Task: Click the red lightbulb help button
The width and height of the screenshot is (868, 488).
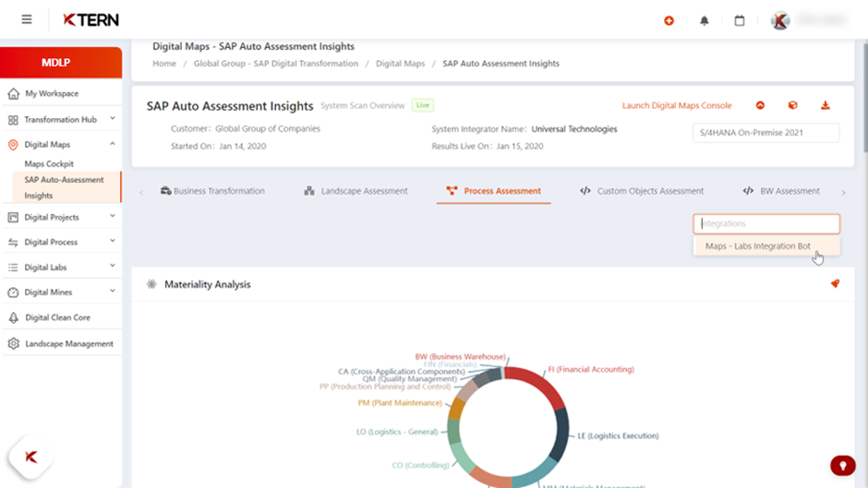Action: 843,465
